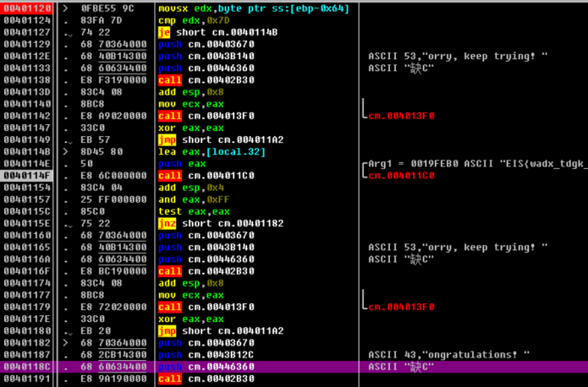Click hex bytes 25 FF000000 at row 00401157
The image size is (588, 387).
click(113, 199)
